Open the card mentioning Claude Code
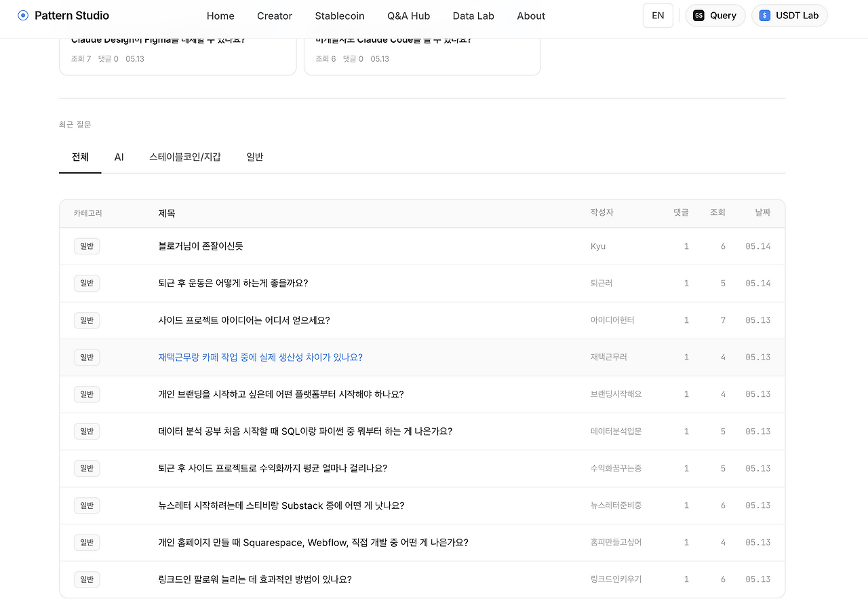Image resolution: width=868 pixels, height=616 pixels. click(x=422, y=56)
